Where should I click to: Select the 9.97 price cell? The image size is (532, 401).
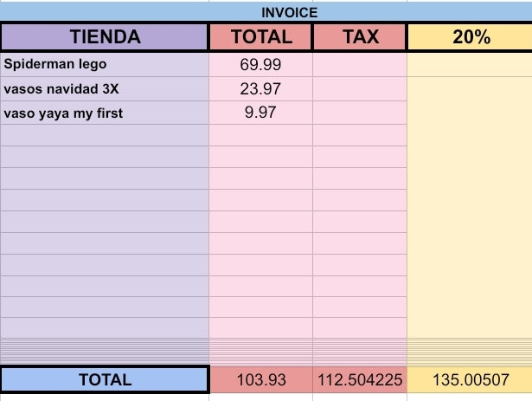(x=261, y=113)
